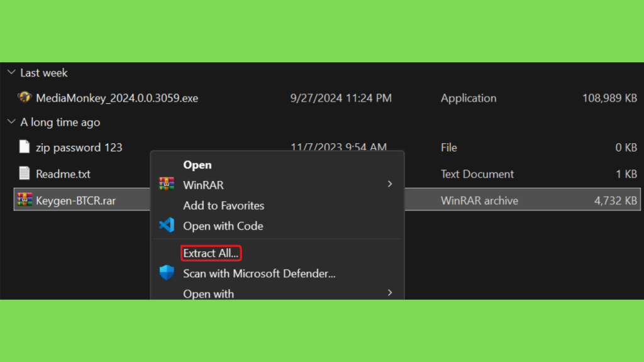
Task: Click the Text Document type cell
Action: (477, 174)
